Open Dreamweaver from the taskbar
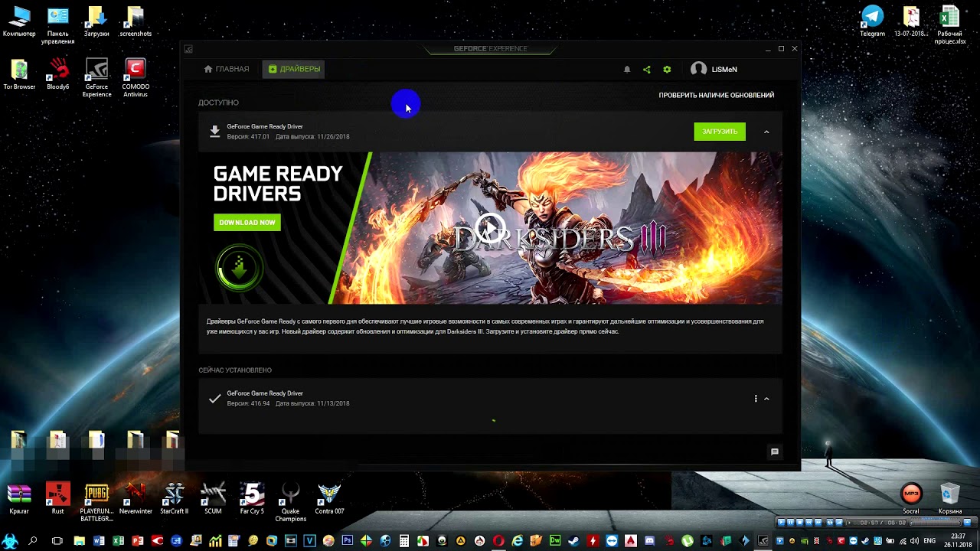The height and width of the screenshot is (551, 980). click(555, 541)
